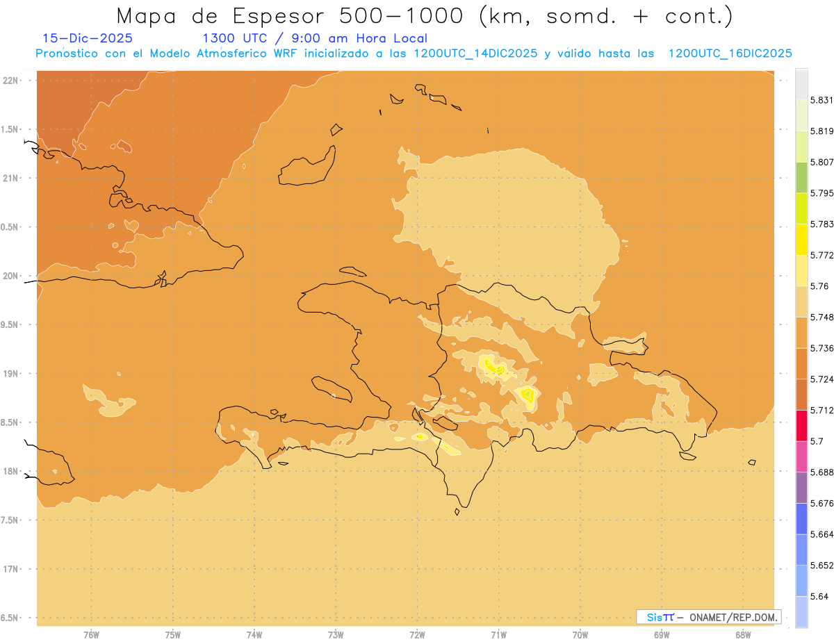834x644 pixels.
Task: Click the legend value 5.783
Action: pos(821,224)
